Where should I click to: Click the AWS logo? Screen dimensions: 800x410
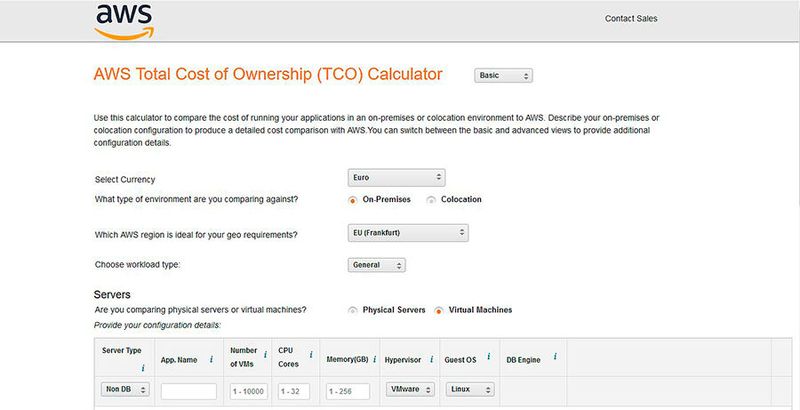[x=123, y=22]
